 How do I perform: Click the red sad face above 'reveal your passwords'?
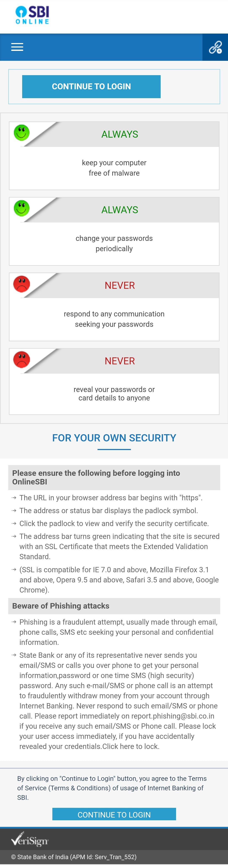pos(22,359)
